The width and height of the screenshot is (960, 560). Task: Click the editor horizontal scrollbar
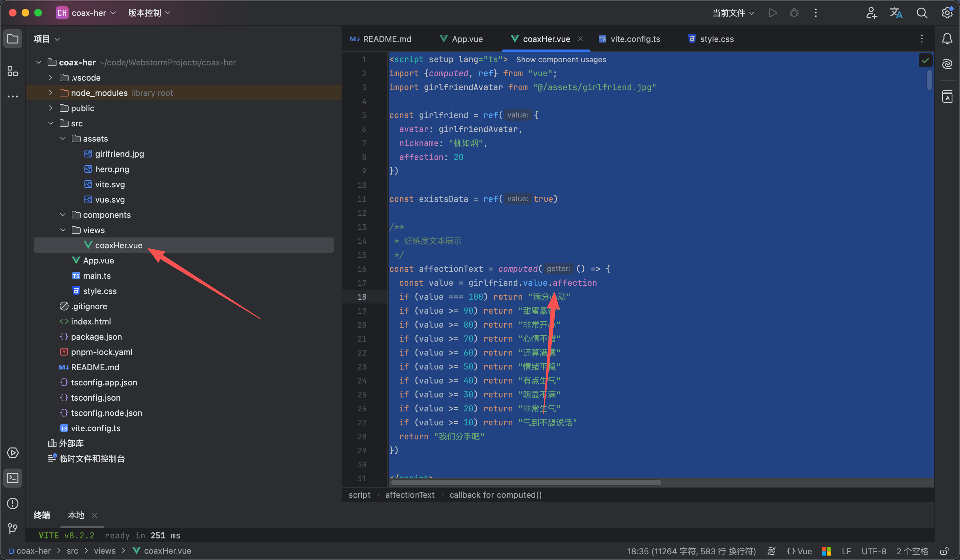point(526,483)
